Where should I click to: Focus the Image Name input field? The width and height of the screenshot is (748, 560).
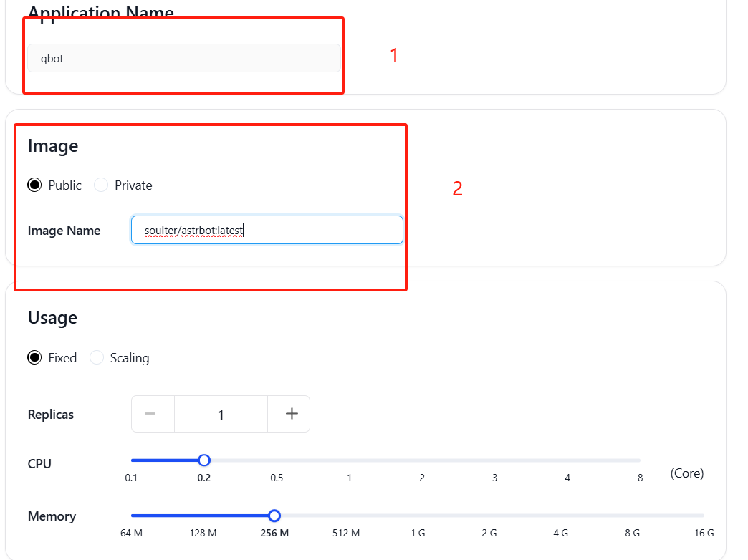click(x=267, y=230)
